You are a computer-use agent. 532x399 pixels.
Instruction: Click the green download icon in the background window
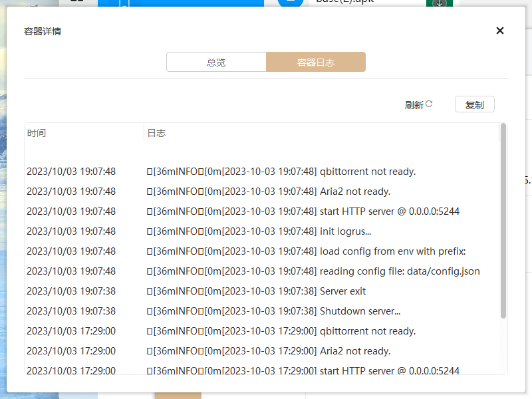tap(440, 3)
